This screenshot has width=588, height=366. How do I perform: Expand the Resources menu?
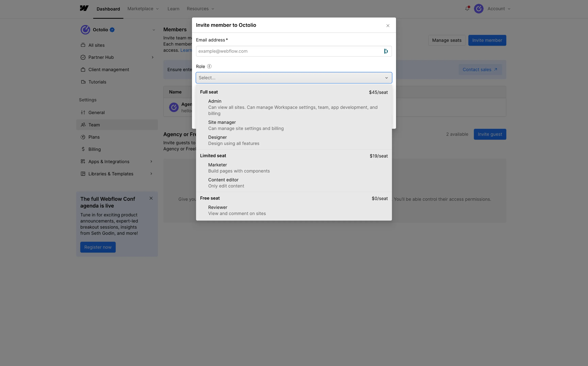point(200,9)
